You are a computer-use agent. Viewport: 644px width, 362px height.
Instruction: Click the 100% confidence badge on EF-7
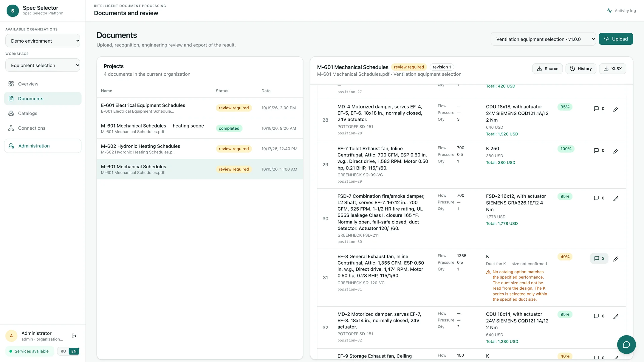[x=566, y=149]
